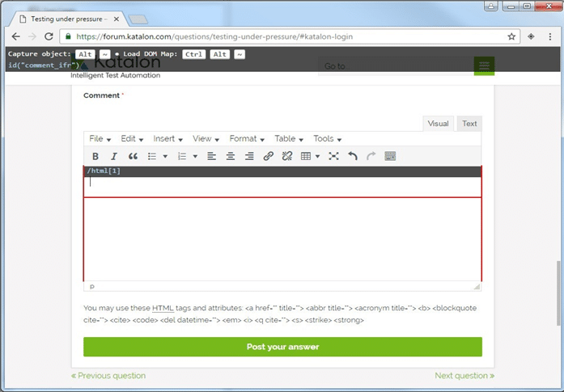Open the Format menu in editor

click(247, 139)
